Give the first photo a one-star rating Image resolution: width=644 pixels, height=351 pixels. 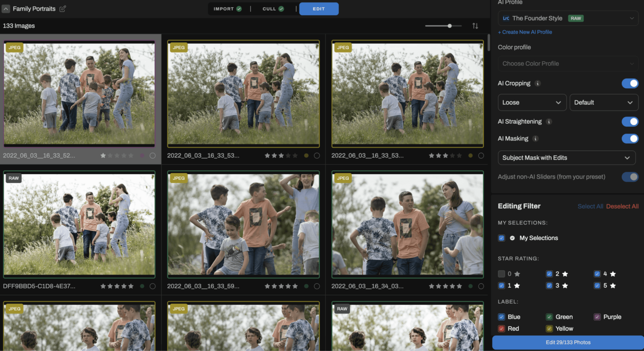point(103,155)
